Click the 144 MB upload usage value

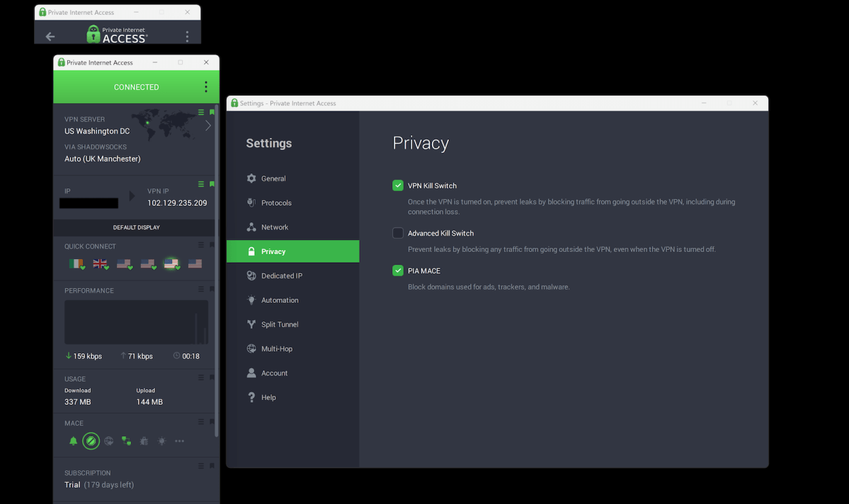[149, 401]
